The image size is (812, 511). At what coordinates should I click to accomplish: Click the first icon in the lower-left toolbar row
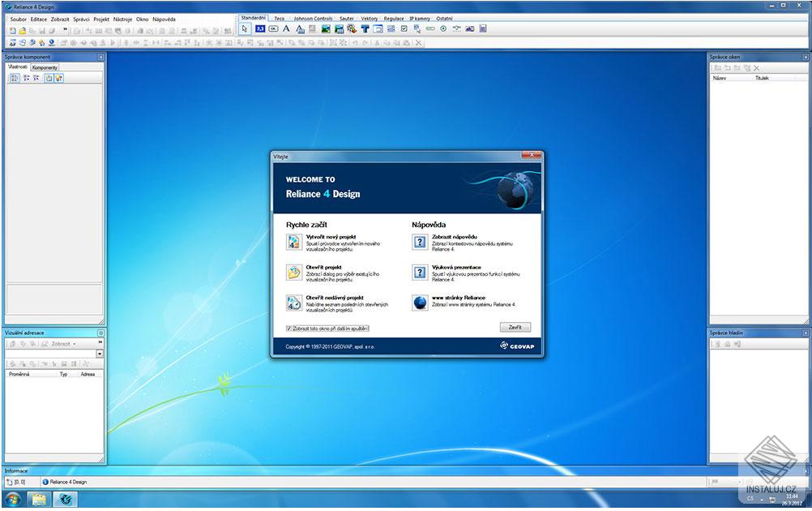(12, 43)
